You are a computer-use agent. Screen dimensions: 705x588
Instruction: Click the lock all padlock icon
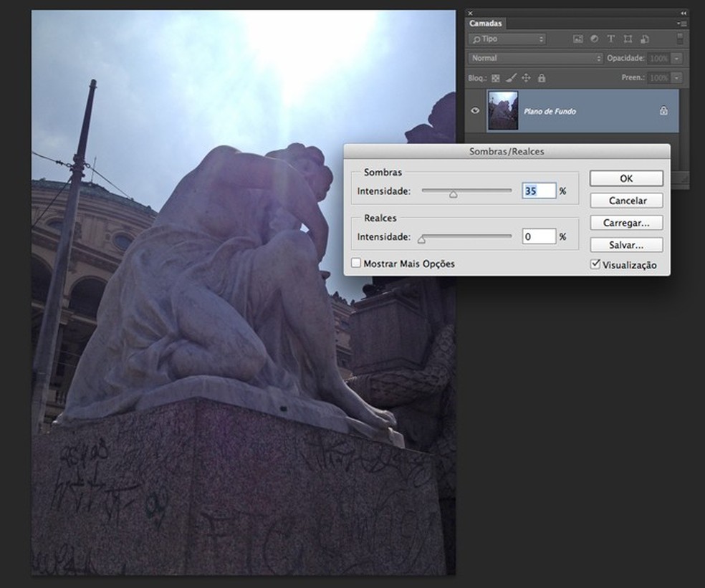point(541,78)
